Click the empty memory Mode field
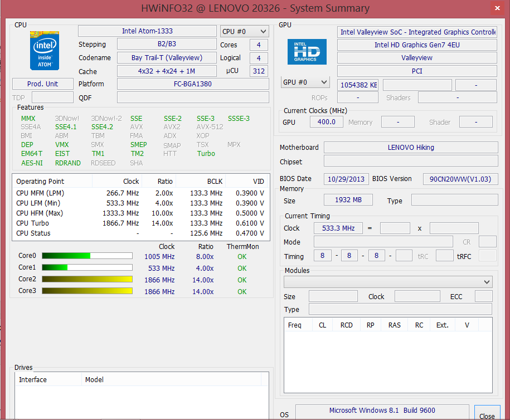Screen dimensions: 510x420 [x=383, y=242]
